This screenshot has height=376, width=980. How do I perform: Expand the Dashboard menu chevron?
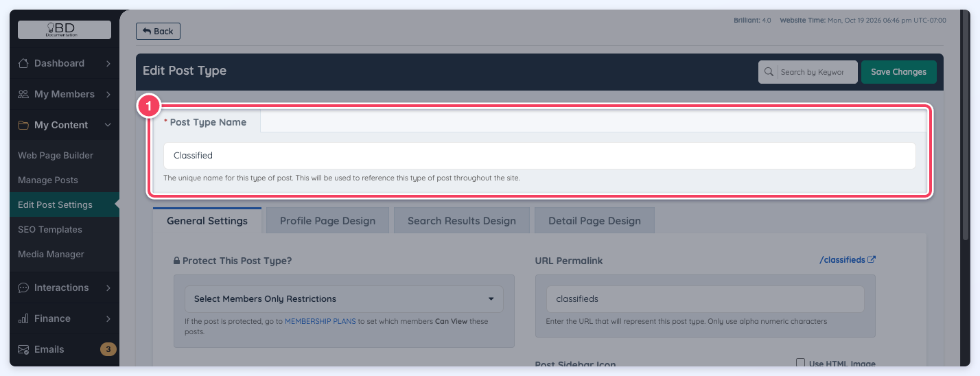[x=108, y=63]
